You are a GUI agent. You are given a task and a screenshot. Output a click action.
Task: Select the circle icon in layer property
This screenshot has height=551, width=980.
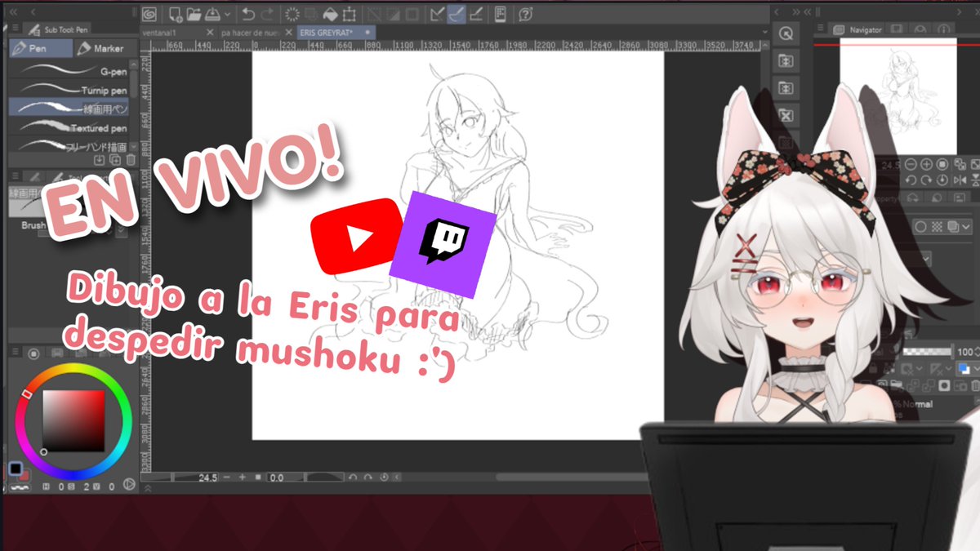coord(920,227)
